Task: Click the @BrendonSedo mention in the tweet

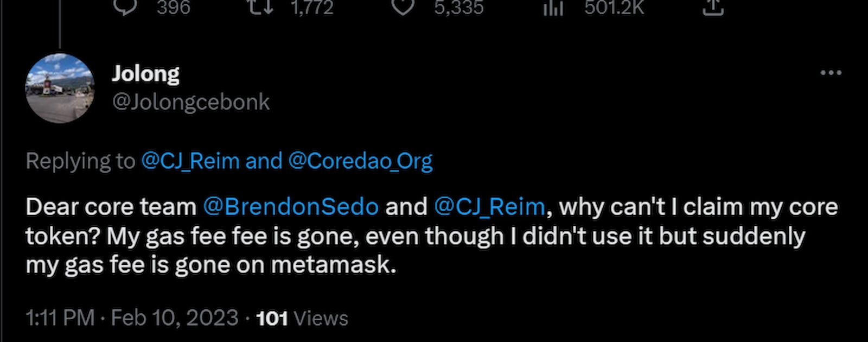Action: click(x=290, y=206)
